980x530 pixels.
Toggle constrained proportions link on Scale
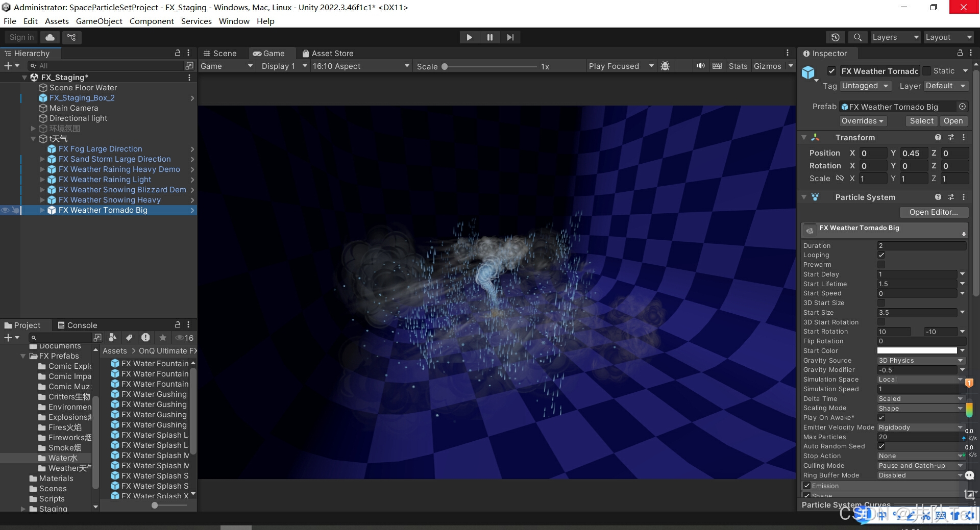[840, 179]
